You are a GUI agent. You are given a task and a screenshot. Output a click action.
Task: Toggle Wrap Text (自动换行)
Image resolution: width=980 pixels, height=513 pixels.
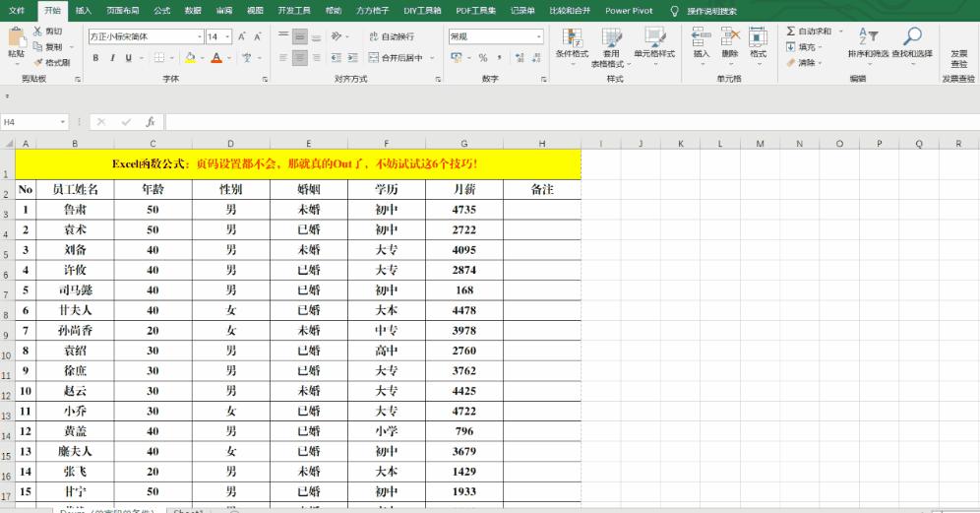[392, 36]
